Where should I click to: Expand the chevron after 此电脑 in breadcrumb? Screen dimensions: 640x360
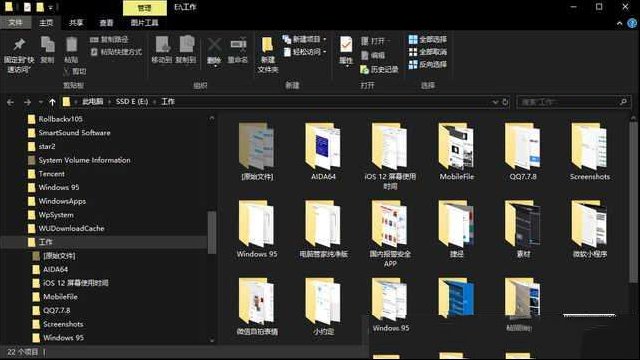click(x=109, y=102)
